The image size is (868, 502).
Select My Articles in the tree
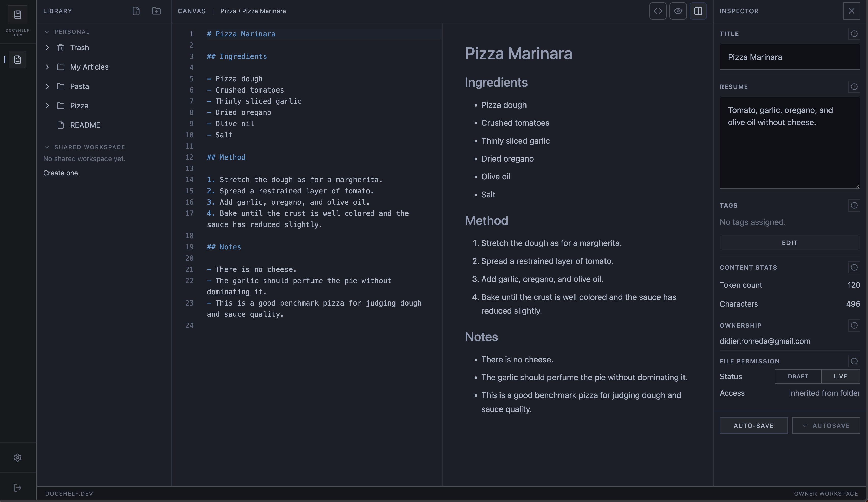[x=89, y=67]
